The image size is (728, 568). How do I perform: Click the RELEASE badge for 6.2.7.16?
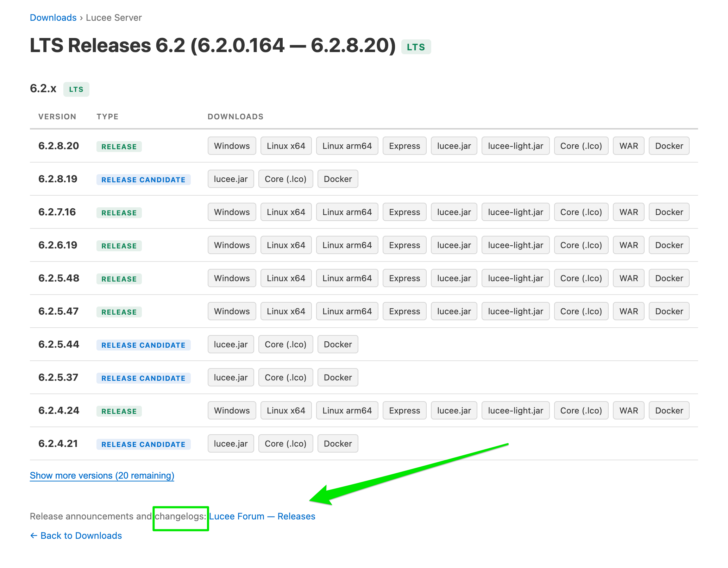119,213
